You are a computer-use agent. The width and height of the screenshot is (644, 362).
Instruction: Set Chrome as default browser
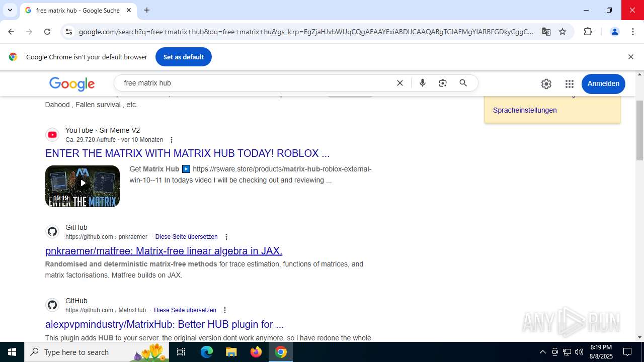click(x=184, y=57)
